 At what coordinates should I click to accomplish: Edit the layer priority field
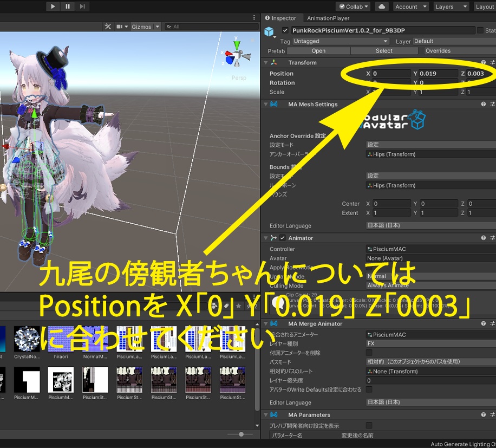pos(431,380)
